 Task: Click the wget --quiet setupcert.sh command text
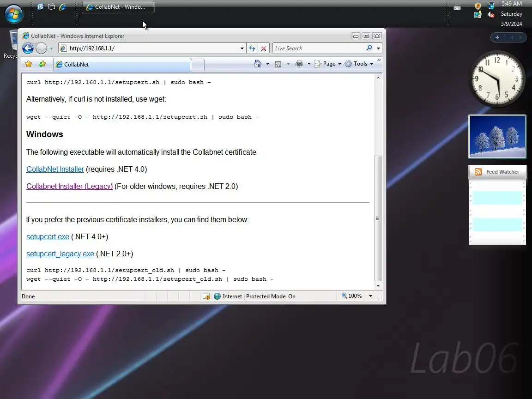143,117
